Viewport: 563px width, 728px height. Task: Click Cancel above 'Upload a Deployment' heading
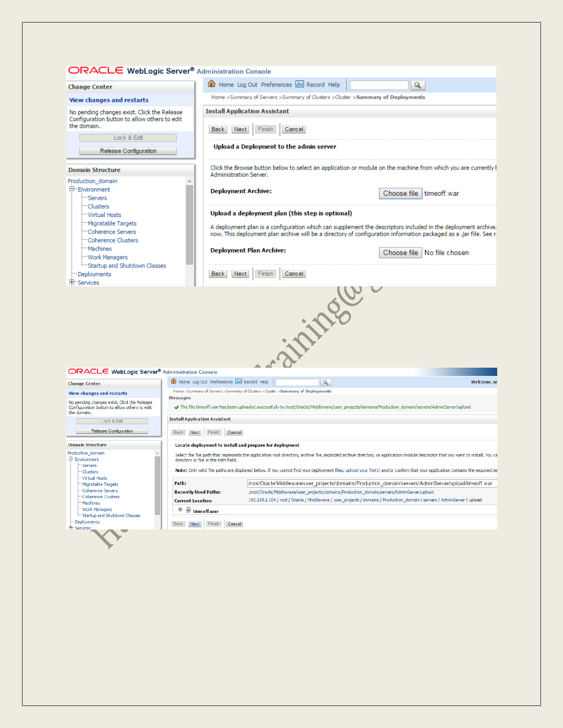(294, 130)
